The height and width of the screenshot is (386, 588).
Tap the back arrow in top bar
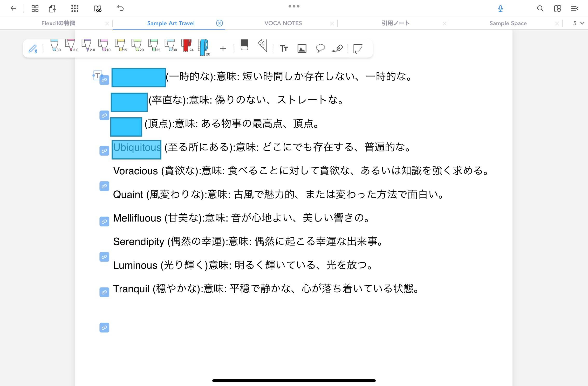coord(13,9)
